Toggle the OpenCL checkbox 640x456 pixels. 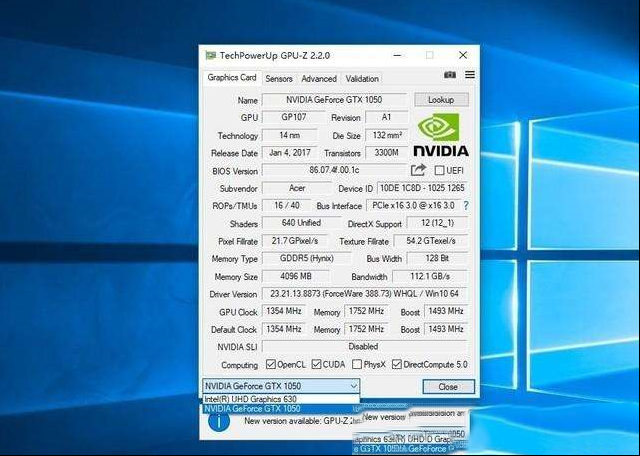click(271, 364)
